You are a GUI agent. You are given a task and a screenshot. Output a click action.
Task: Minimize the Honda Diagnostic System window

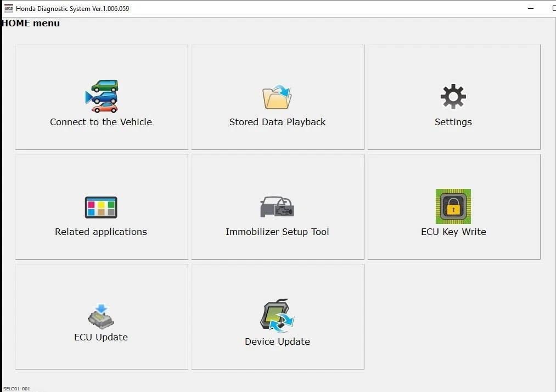point(530,8)
